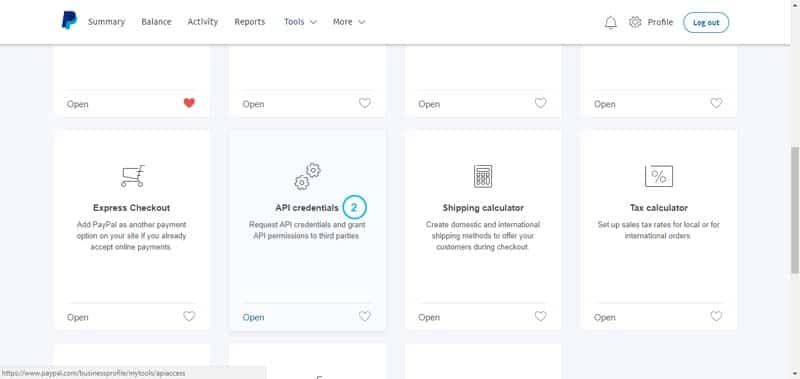The width and height of the screenshot is (800, 379).
Task: Favorite API credentials with heart
Action: pos(364,316)
